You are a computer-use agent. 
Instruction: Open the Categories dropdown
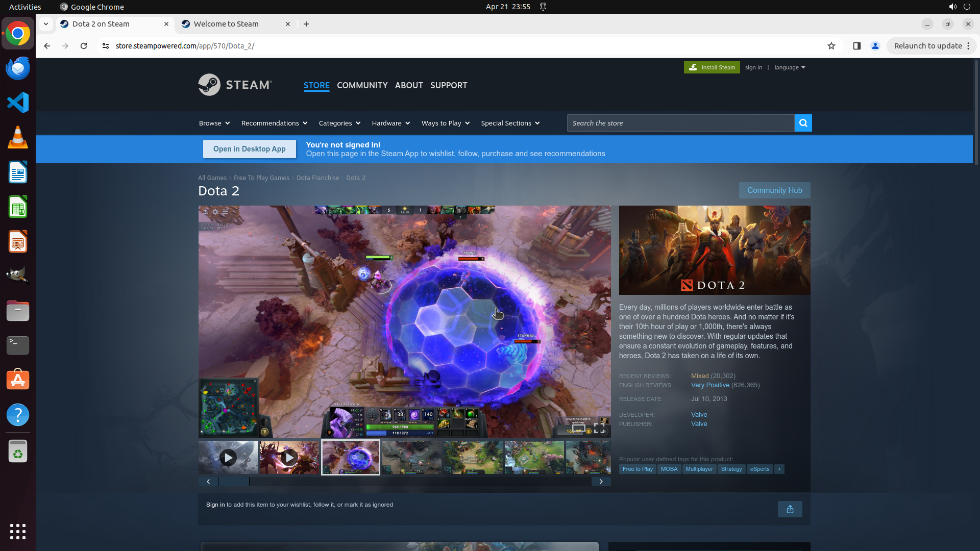(x=339, y=123)
